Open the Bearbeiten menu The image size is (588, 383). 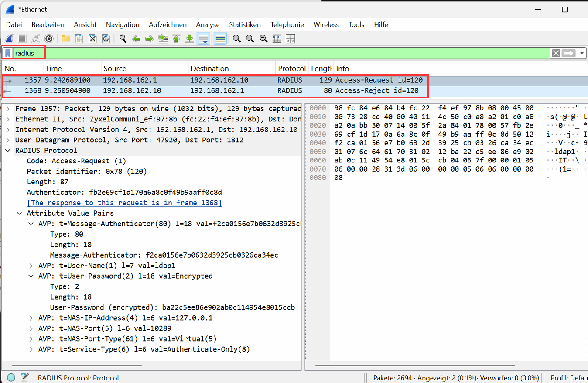pyautogui.click(x=48, y=24)
